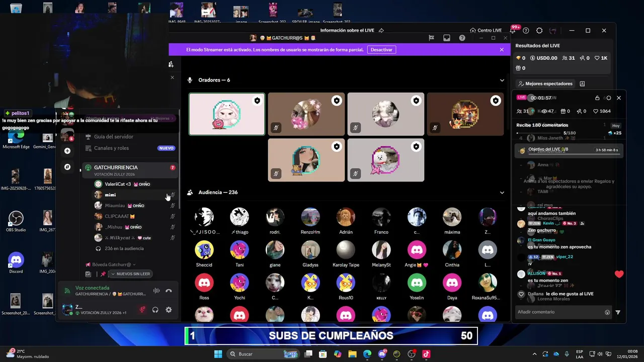
Task: Open Centro LIVE
Action: 486,30
